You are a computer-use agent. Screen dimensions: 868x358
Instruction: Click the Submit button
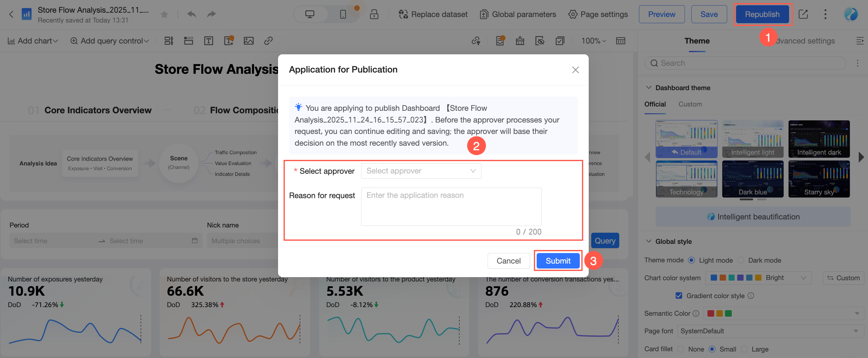coord(558,260)
